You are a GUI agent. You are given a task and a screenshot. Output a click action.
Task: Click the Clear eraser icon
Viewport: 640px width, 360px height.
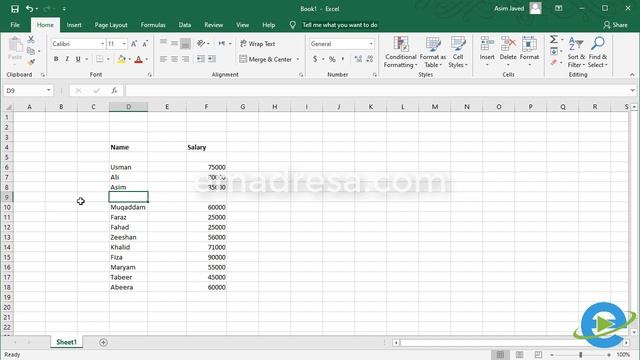click(553, 62)
